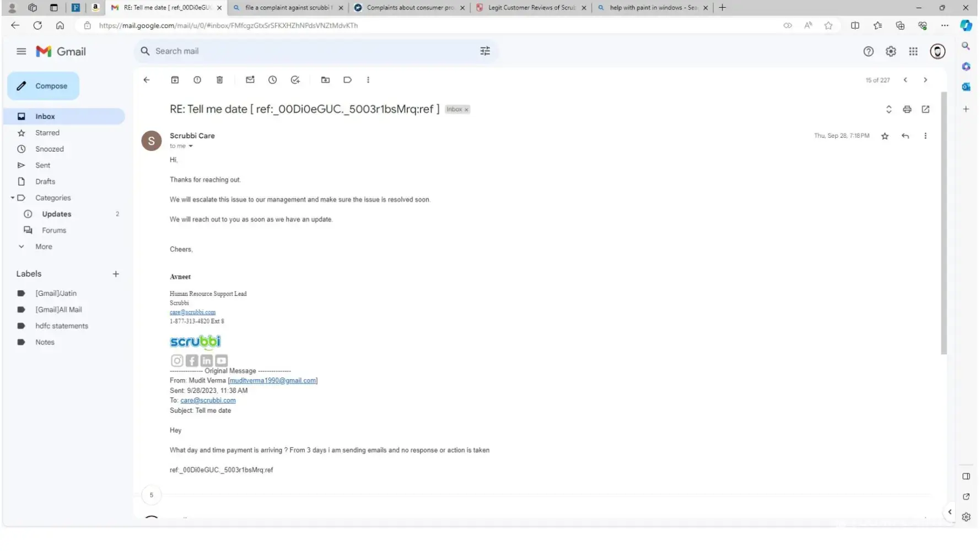Toggle the main menu hamburger button
Screen dimensions: 980x551
[21, 51]
